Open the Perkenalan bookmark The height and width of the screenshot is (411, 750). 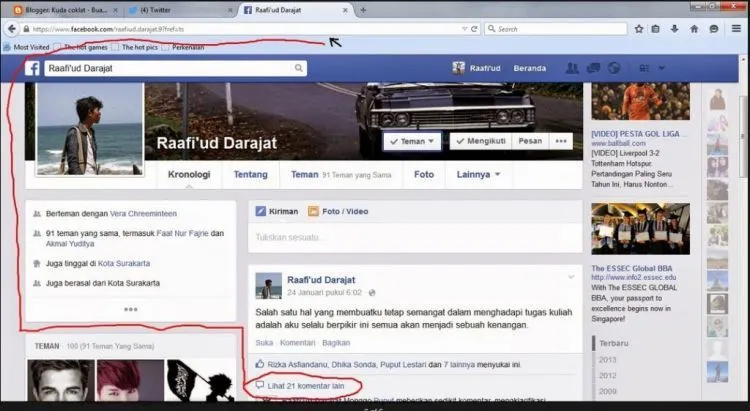[x=184, y=47]
